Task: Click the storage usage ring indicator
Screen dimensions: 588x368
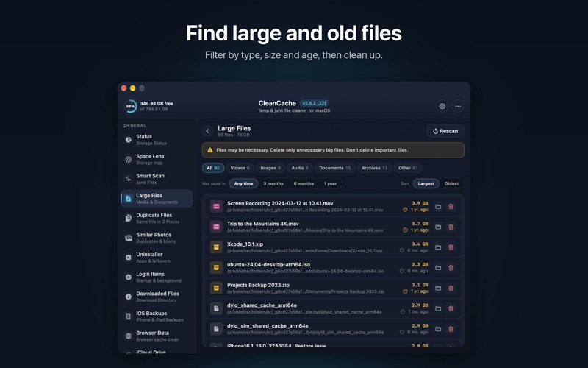Action: 131,106
